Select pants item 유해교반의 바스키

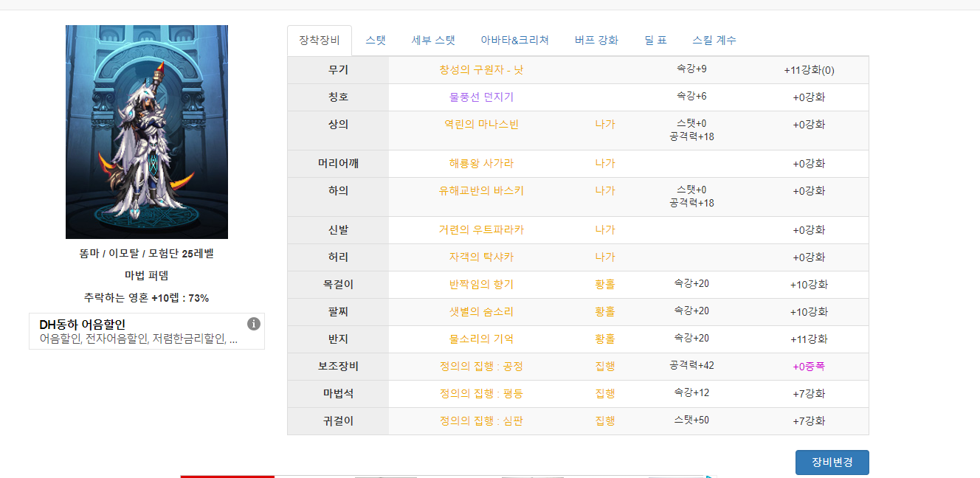click(x=481, y=191)
